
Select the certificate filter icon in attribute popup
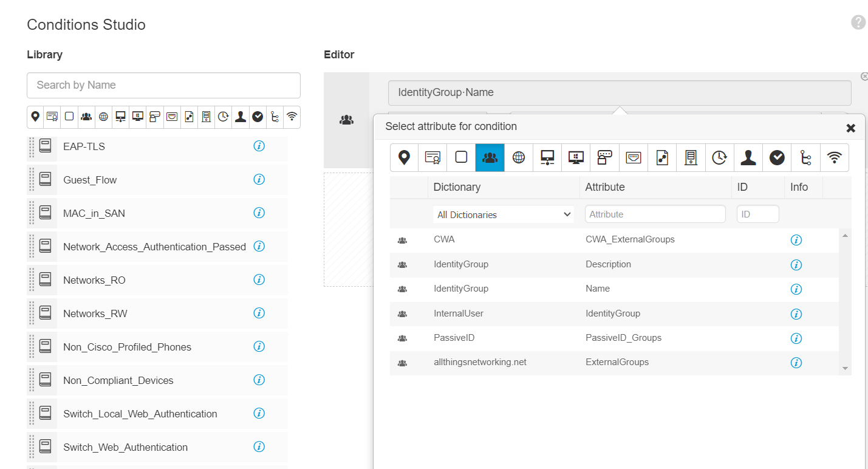[432, 158]
